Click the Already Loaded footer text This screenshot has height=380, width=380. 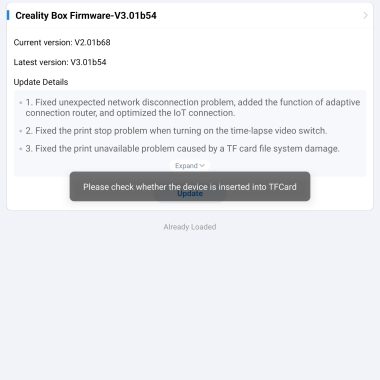190,227
